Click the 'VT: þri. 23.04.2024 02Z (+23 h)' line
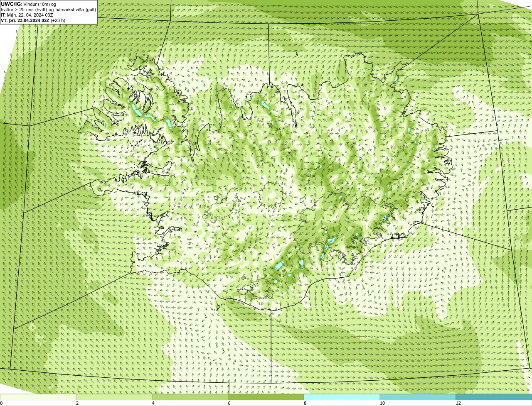 pos(33,20)
